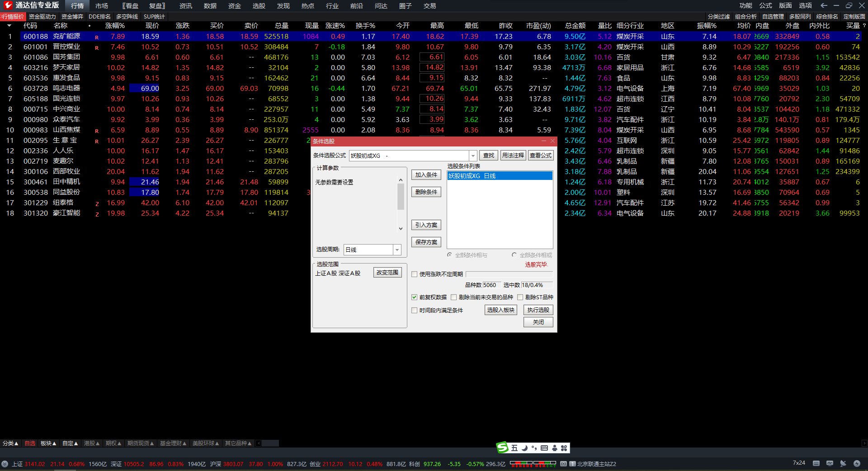The height and width of the screenshot is (471, 868).
Task: Click the horizontal scrollbar thumb after bottom tabs
Action: click(x=270, y=443)
